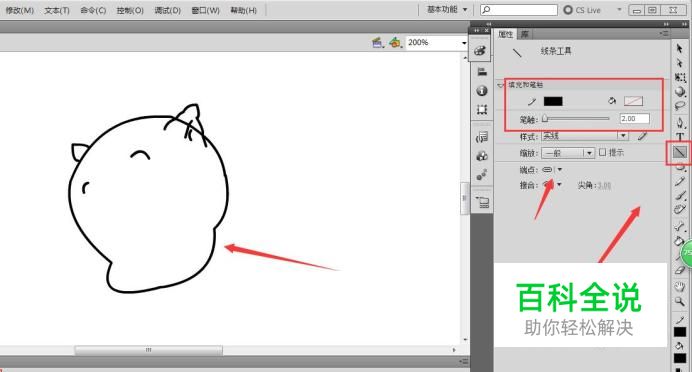Open the 样式 stroke style dropdown
The image size is (692, 372).
point(623,136)
